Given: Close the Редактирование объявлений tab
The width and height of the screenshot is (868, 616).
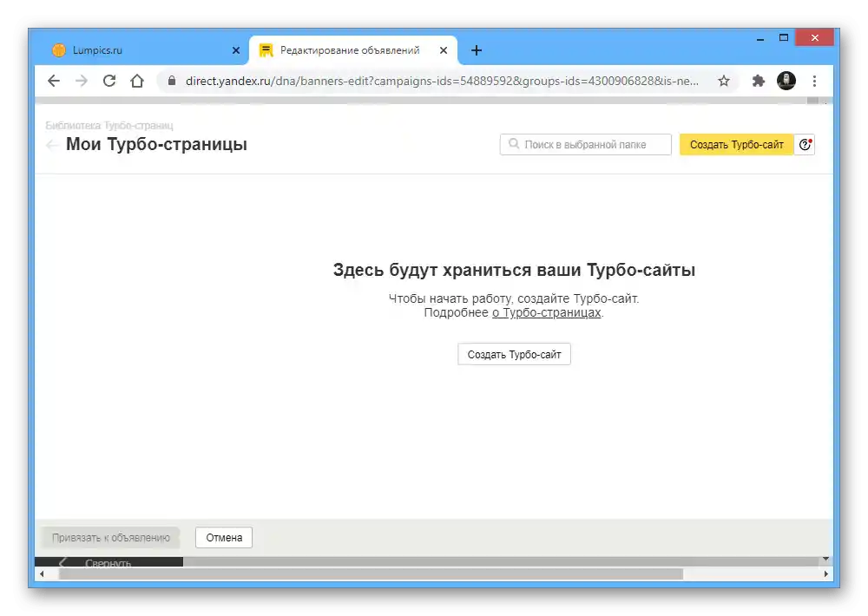Looking at the screenshot, I should point(444,50).
